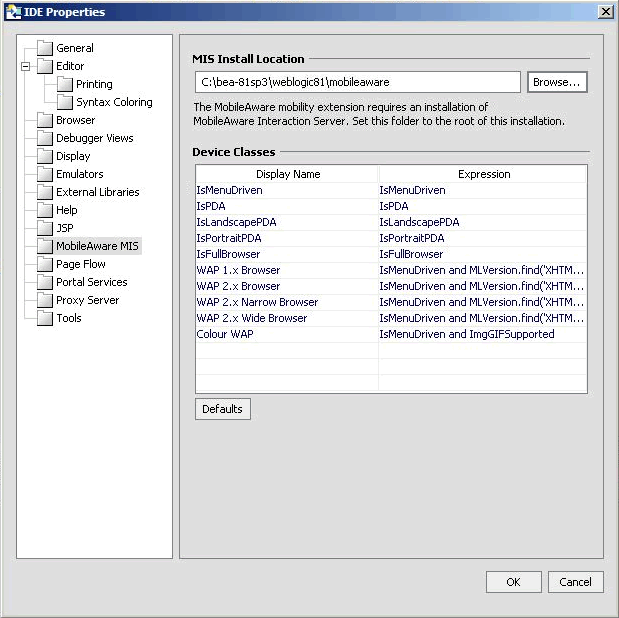The height and width of the screenshot is (618, 619).
Task: Select Portal Services category label
Action: click(92, 282)
